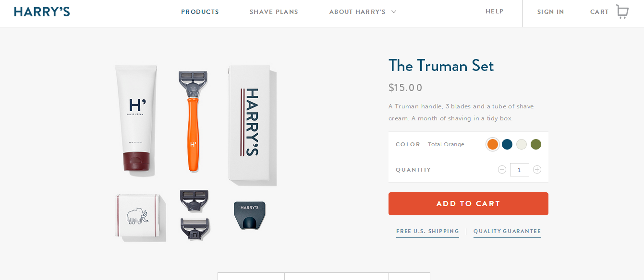
Task: Select the Total Orange color swatch
Action: [492, 144]
